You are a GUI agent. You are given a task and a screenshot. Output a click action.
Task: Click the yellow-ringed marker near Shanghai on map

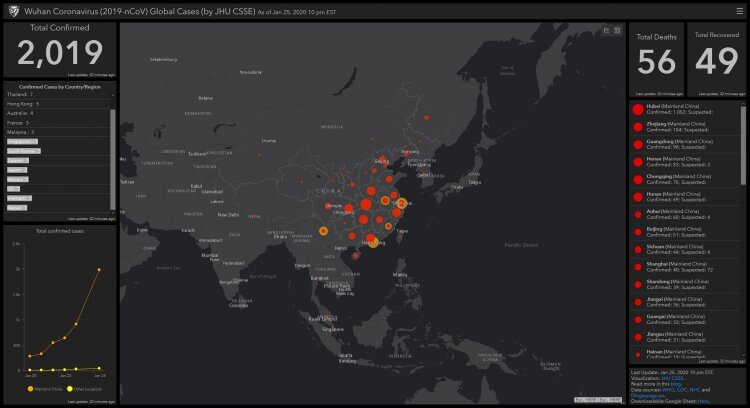tap(402, 203)
